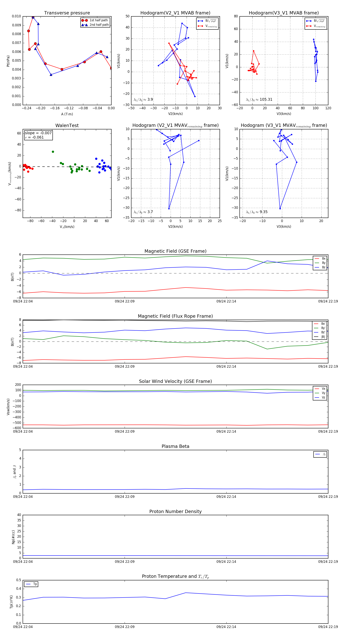The image size is (351, 644).
Task: Click the 'Pt(nPa)' y-axis label
Action: coord(8,61)
